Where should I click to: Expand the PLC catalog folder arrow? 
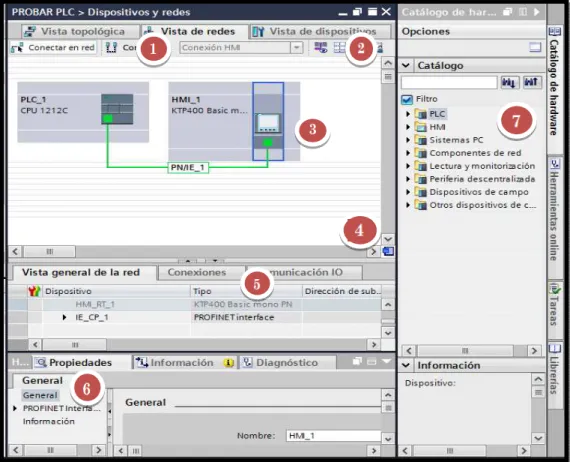click(408, 114)
